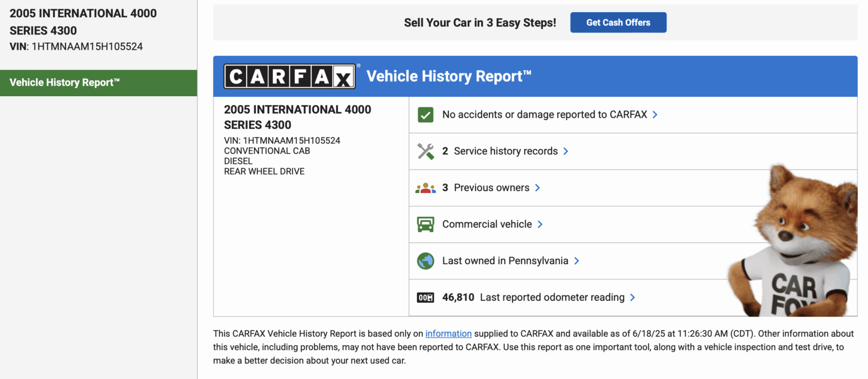Click the previous owners people icon
Image resolution: width=868 pixels, height=379 pixels.
click(426, 188)
